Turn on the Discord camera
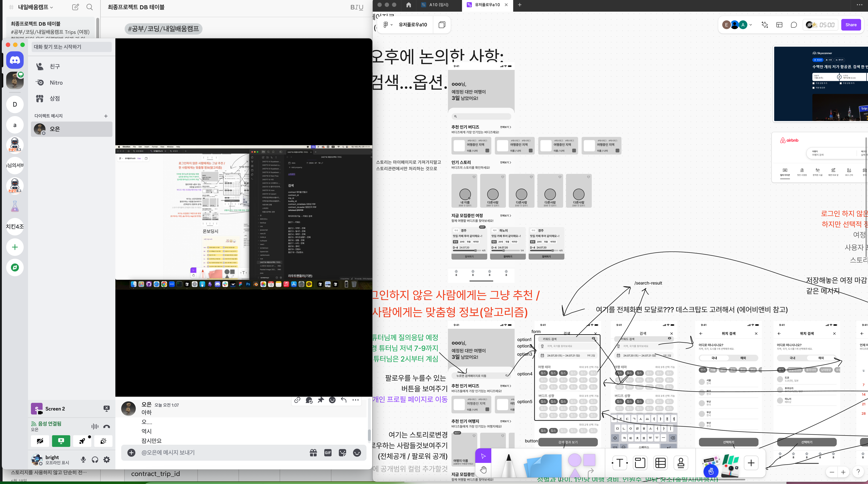 coord(40,441)
